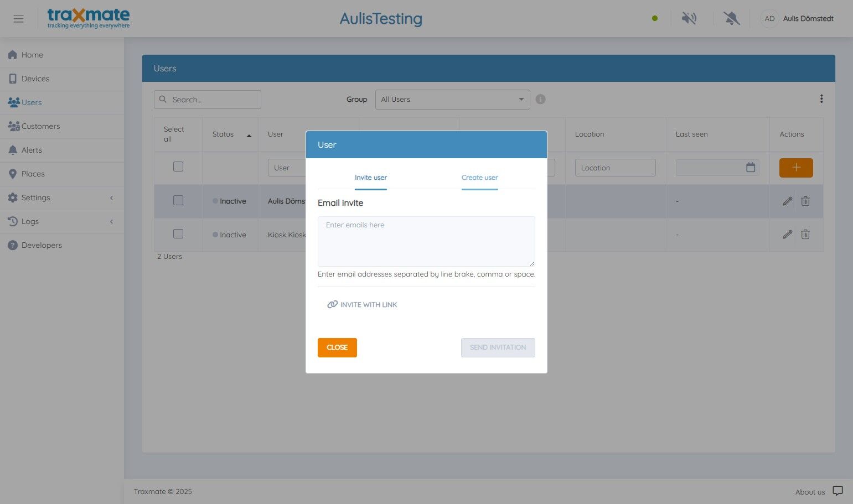This screenshot has width=853, height=504.
Task: Open the hamburger navigation menu
Action: tap(18, 19)
